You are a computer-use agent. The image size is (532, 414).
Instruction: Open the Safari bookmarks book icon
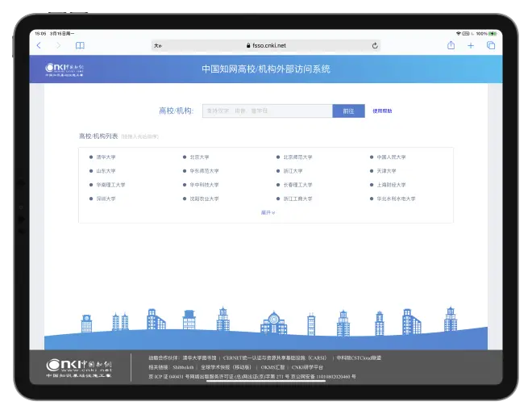[80, 45]
